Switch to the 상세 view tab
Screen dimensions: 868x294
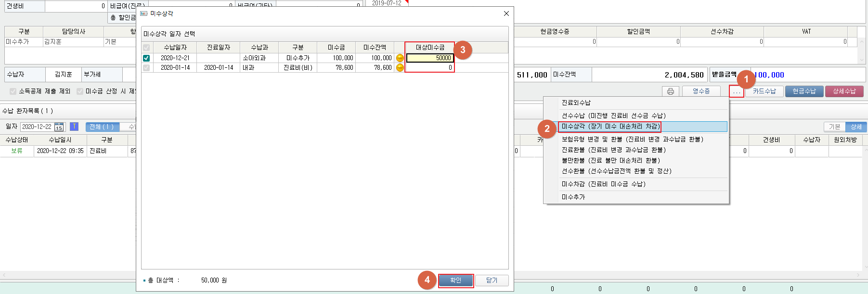[856, 127]
